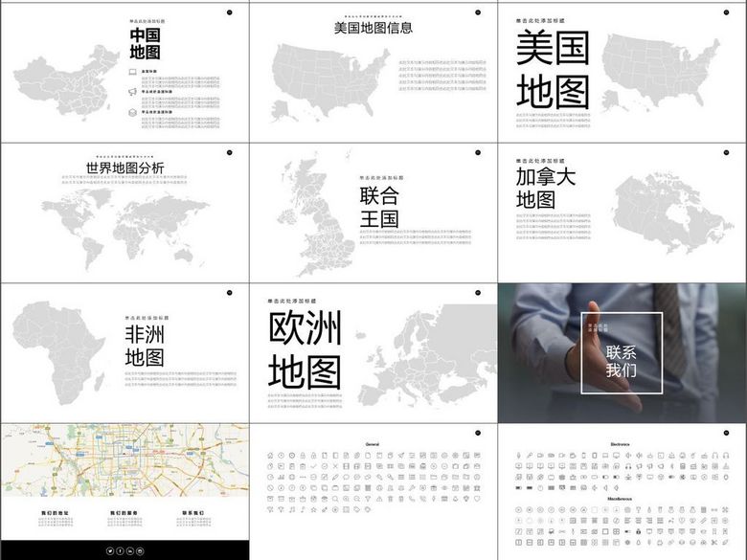This screenshot has height=560, width=747.
Task: Click the 我们的地址 heading below the street map
Action: (55, 513)
